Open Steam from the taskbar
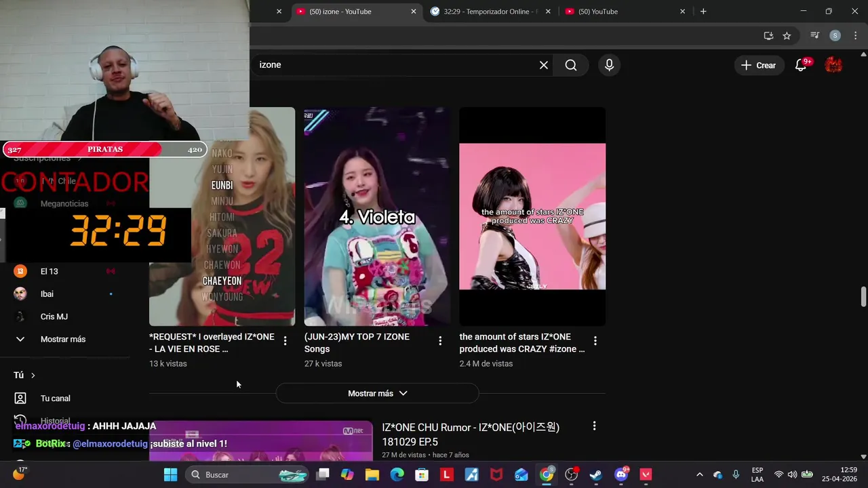868x488 pixels. coord(596,474)
